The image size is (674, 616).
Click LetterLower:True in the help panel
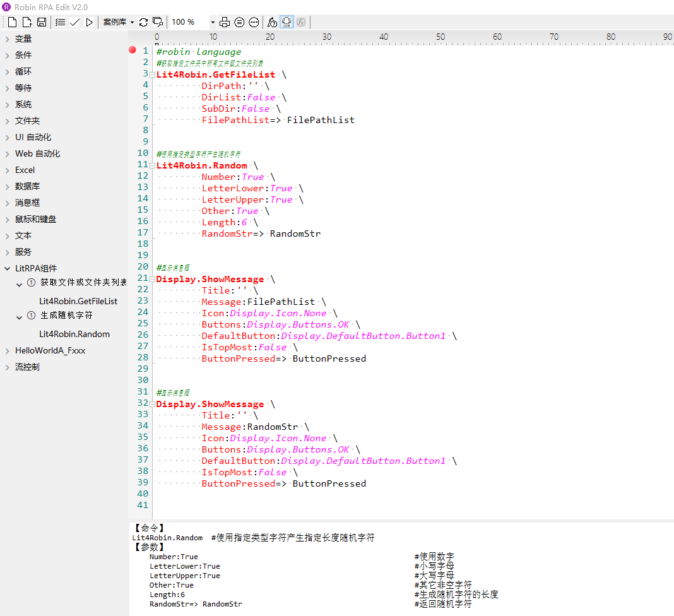click(185, 566)
